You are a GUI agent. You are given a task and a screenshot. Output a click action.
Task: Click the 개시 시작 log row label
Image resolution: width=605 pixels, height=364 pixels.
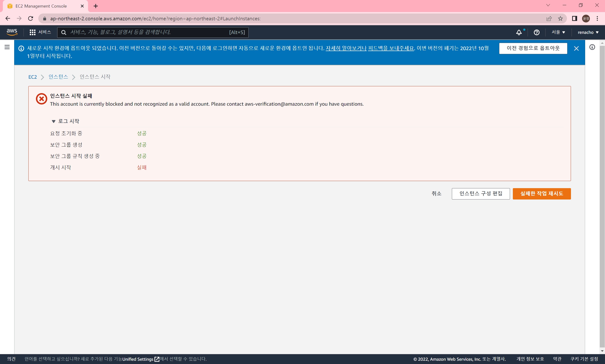coord(60,168)
